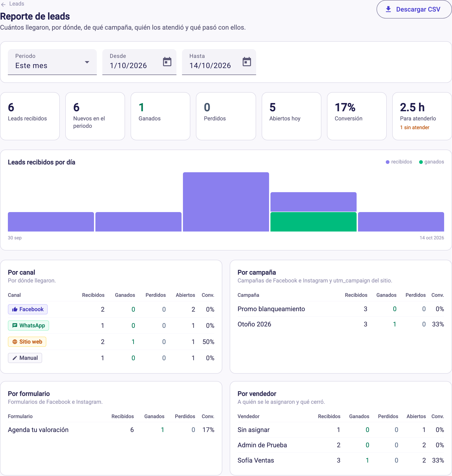Click the Manual channel chip
The width and height of the screenshot is (452, 476).
tap(25, 358)
